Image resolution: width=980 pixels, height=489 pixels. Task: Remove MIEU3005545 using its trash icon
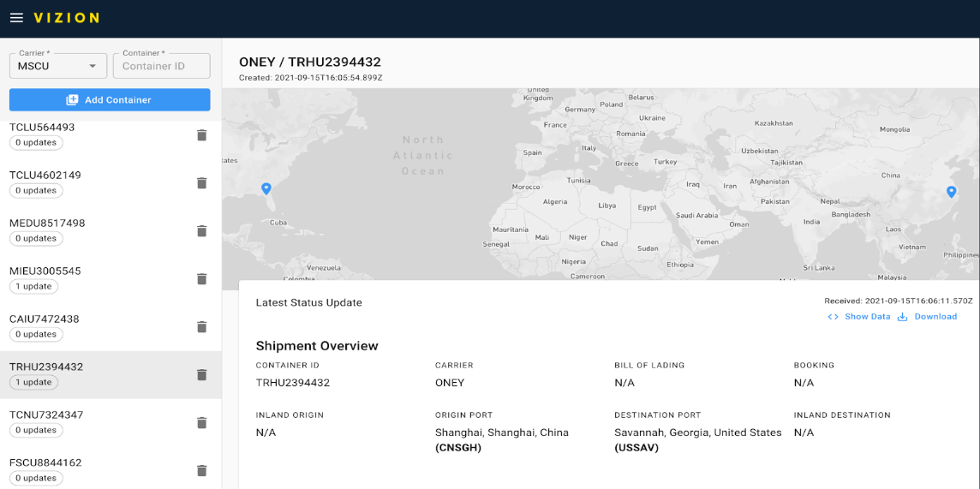point(202,279)
